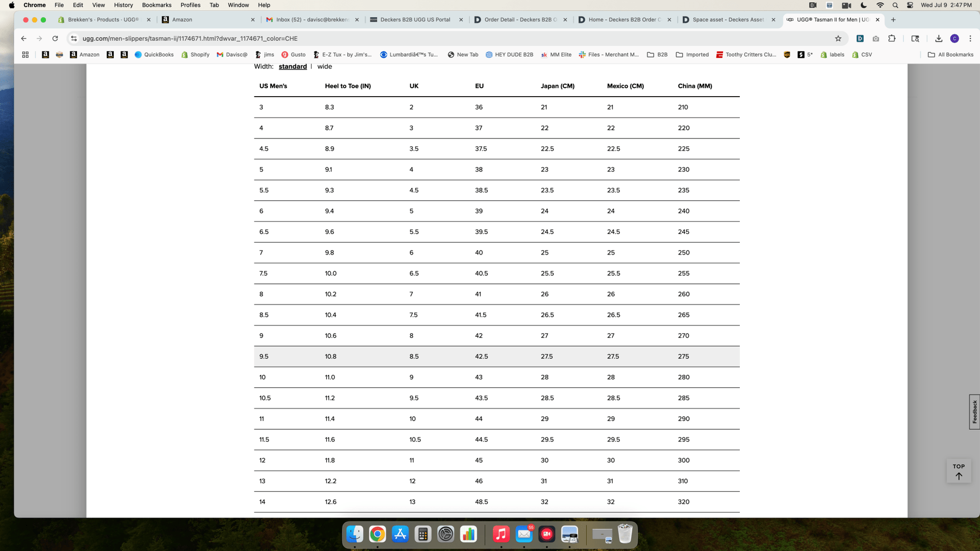The width and height of the screenshot is (980, 551).
Task: Open the History menu
Action: coord(123,5)
